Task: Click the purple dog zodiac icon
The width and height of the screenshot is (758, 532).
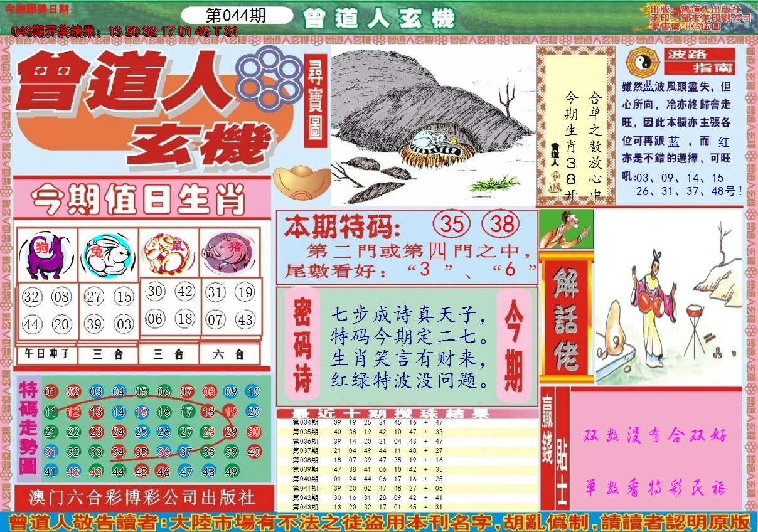Action: 47,255
